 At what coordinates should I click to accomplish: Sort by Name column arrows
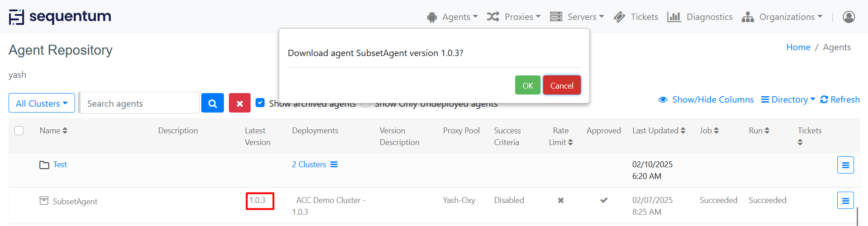tap(65, 131)
